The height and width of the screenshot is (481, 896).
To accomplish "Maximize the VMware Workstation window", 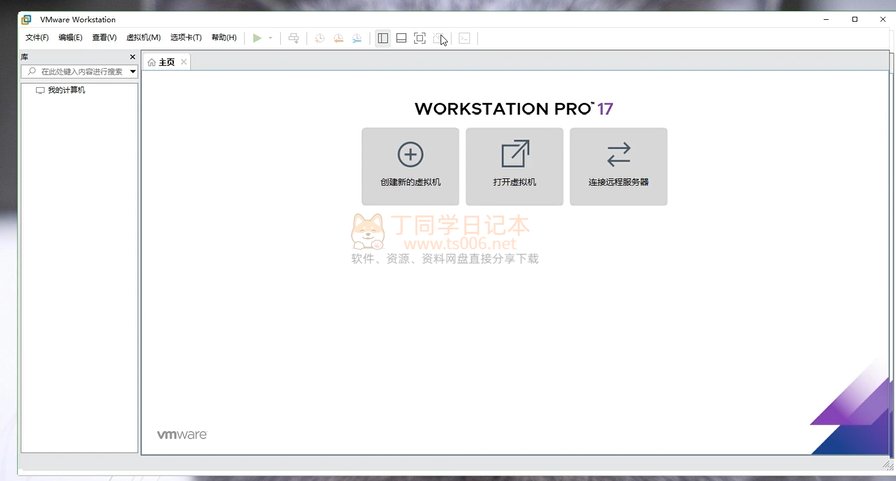I will click(x=854, y=19).
